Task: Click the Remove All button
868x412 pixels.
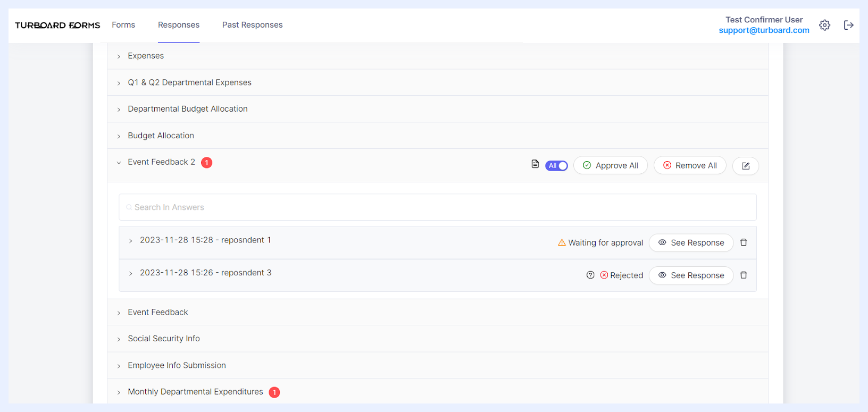Action: (690, 166)
